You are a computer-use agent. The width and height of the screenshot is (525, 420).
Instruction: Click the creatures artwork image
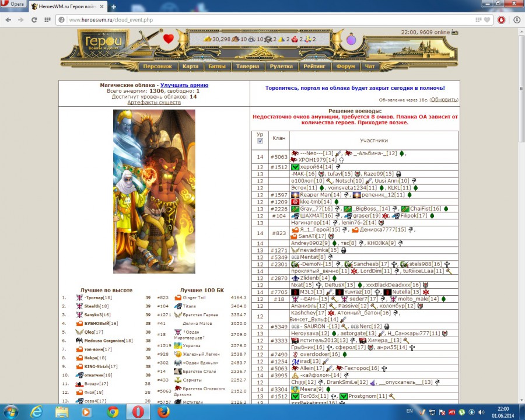(154, 191)
